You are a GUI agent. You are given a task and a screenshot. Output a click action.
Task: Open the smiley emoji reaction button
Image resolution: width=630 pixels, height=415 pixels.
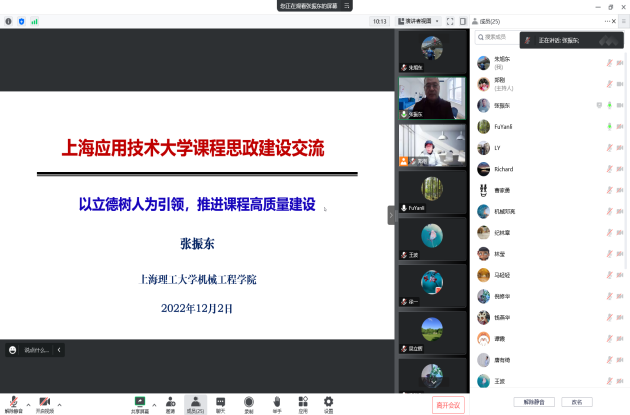(12, 350)
